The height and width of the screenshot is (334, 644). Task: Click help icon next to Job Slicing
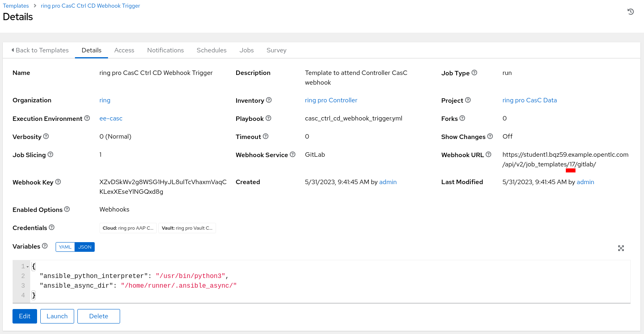50,154
